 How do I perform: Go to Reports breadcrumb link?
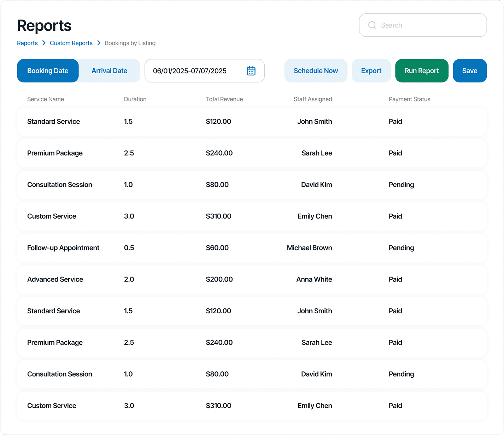pyautogui.click(x=27, y=43)
